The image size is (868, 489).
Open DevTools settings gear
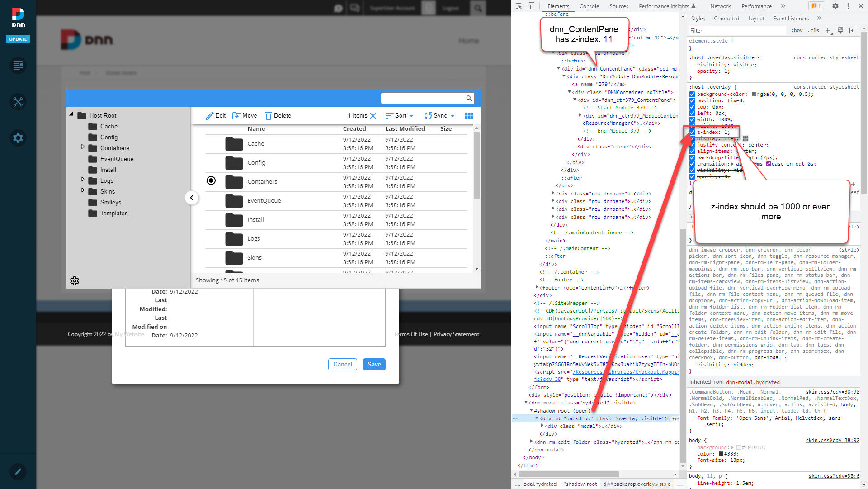pos(835,6)
